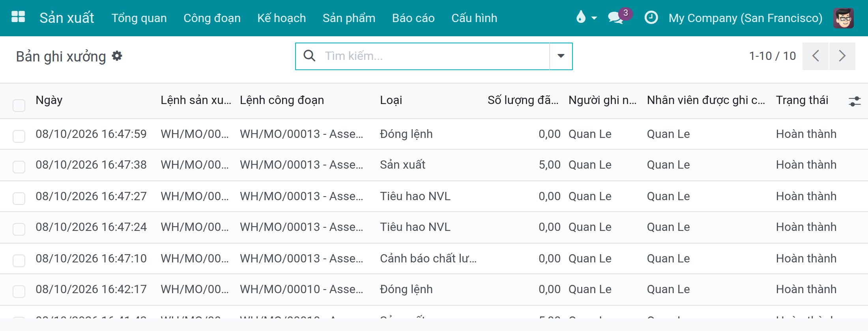Open the Tổng quan menu

click(139, 18)
